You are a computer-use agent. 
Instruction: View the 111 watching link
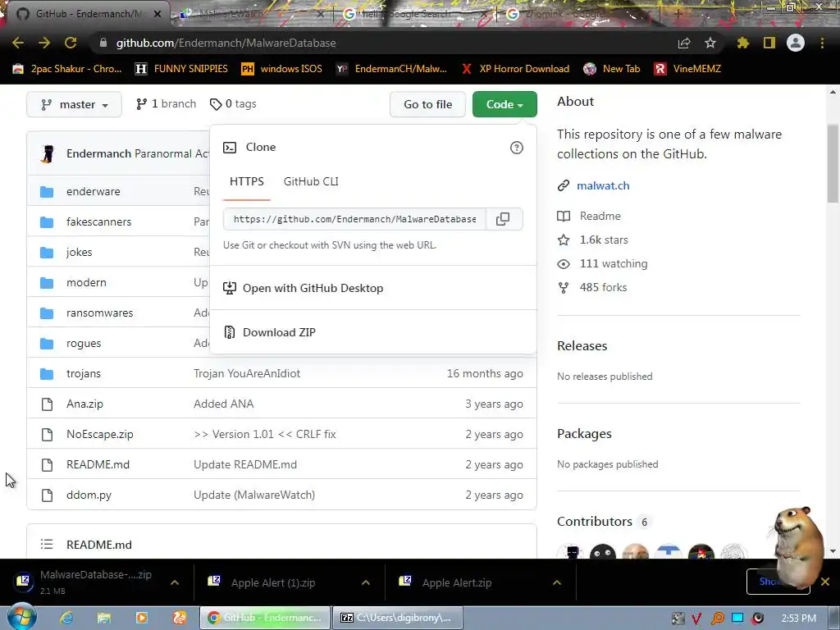click(613, 263)
